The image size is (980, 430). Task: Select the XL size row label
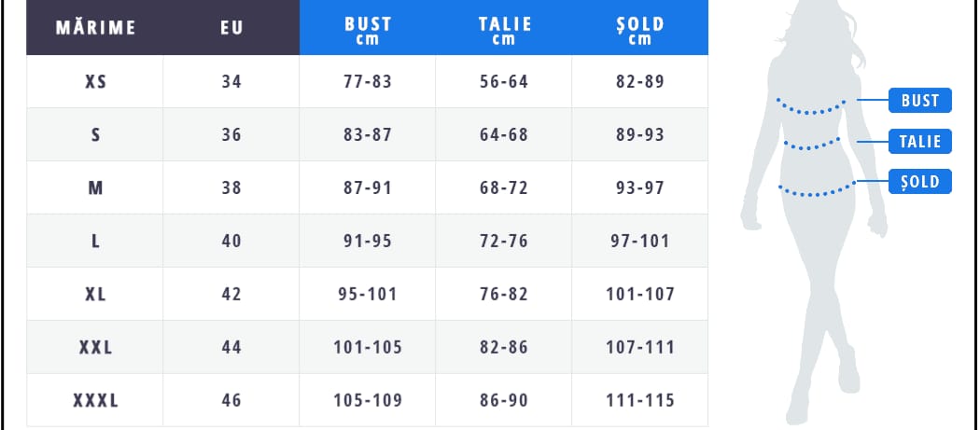pyautogui.click(x=95, y=295)
